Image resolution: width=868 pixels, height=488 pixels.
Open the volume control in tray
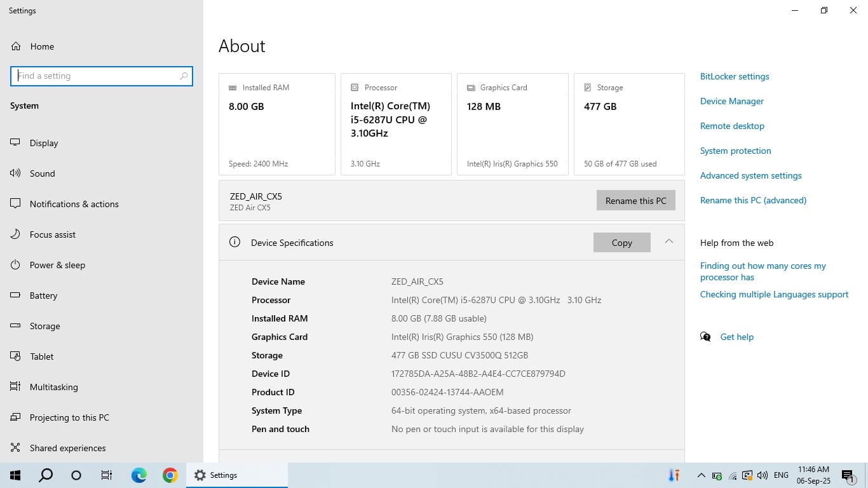[x=763, y=475]
